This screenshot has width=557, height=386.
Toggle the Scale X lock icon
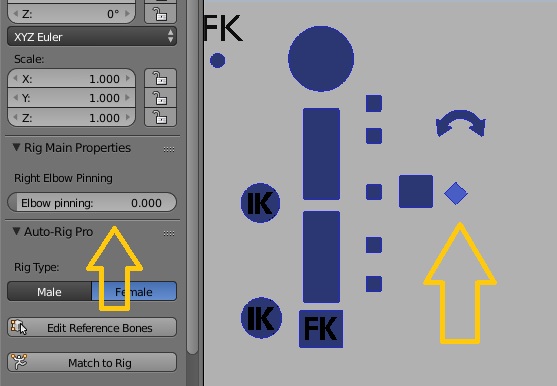[160, 78]
